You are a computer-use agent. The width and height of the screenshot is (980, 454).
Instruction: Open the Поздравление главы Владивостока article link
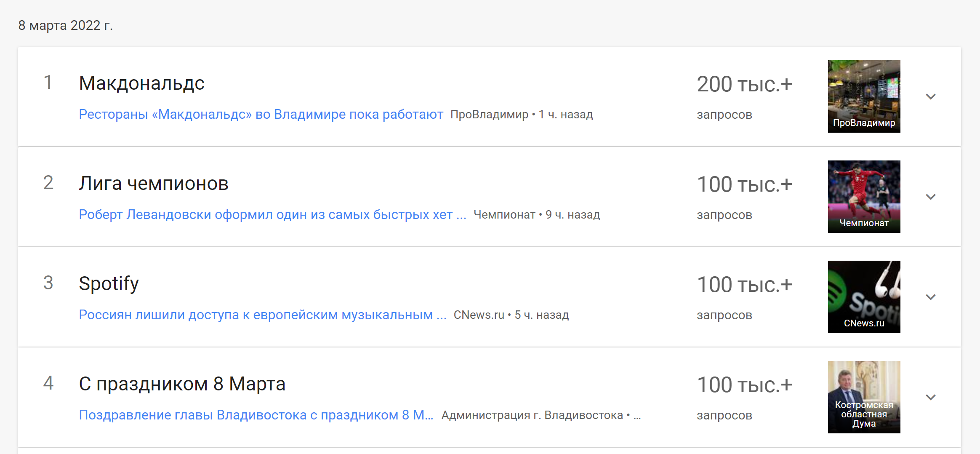[x=256, y=415]
